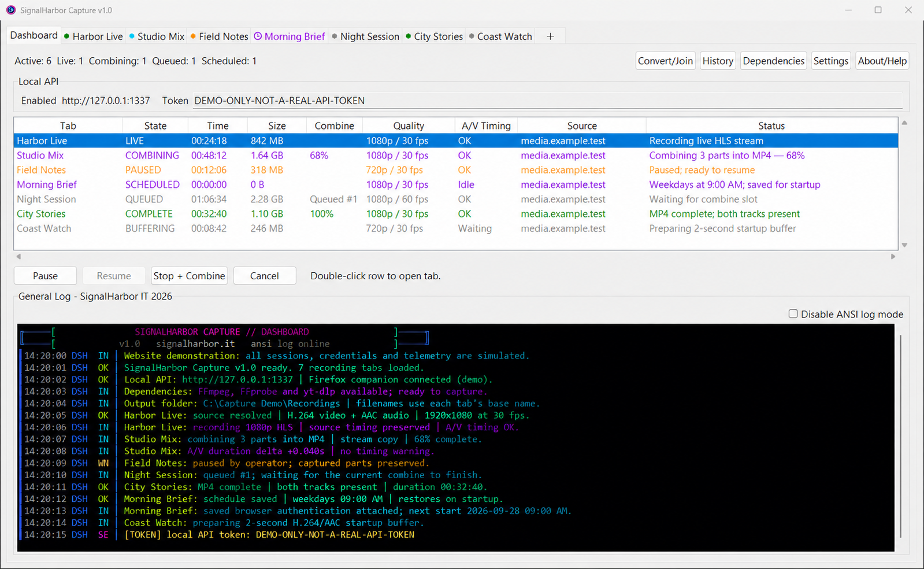Image resolution: width=924 pixels, height=569 pixels.
Task: Select the Studio Mix row
Action: [x=456, y=156]
